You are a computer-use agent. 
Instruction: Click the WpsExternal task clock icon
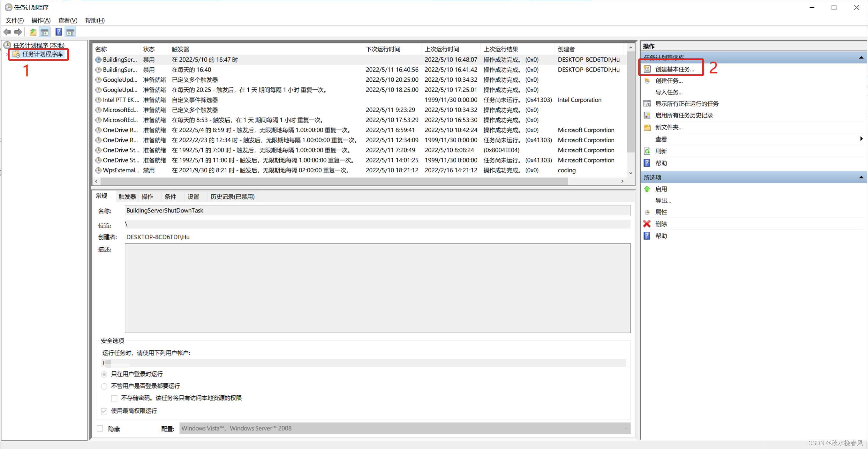point(98,170)
